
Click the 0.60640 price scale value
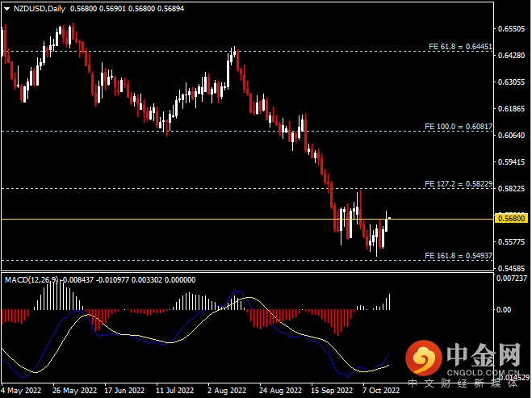(x=511, y=136)
